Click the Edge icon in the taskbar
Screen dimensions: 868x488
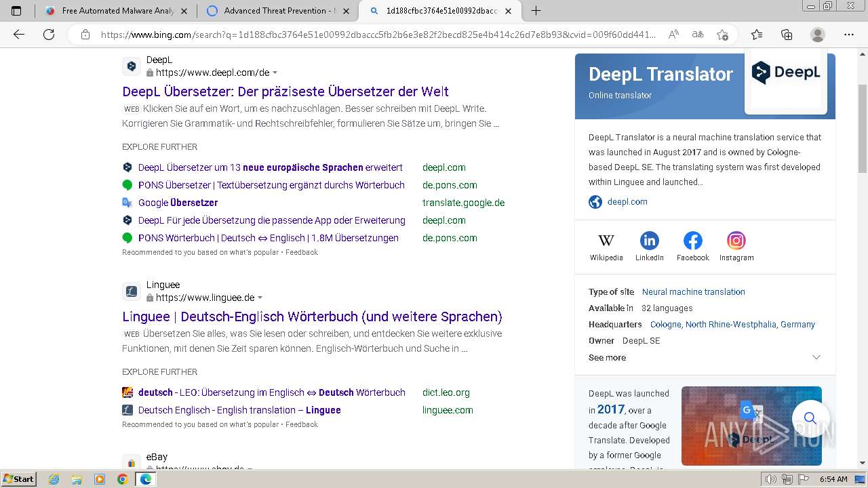coord(145,479)
